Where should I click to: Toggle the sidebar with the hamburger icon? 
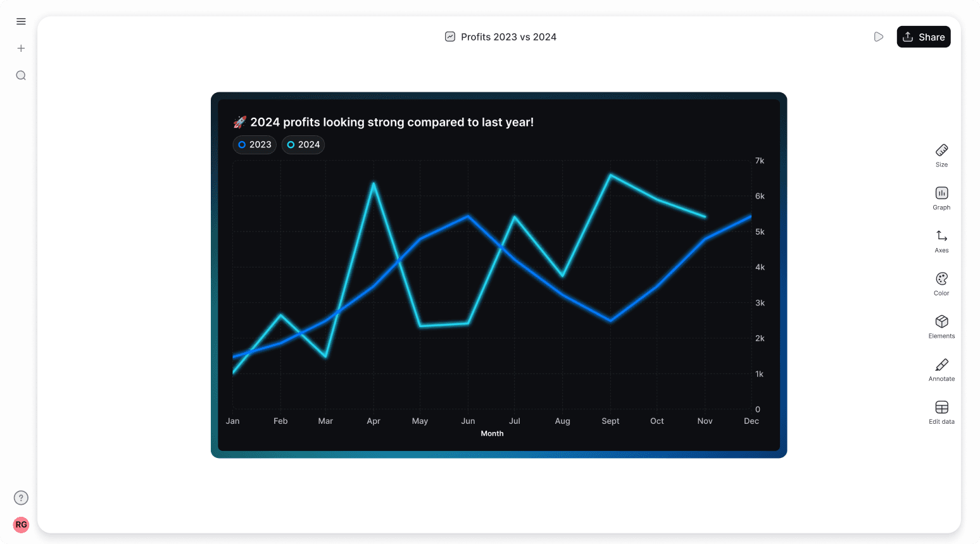point(20,21)
